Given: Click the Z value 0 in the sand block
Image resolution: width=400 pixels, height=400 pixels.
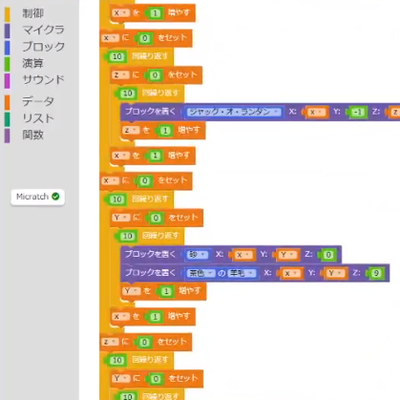Looking at the screenshot, I should coord(328,255).
